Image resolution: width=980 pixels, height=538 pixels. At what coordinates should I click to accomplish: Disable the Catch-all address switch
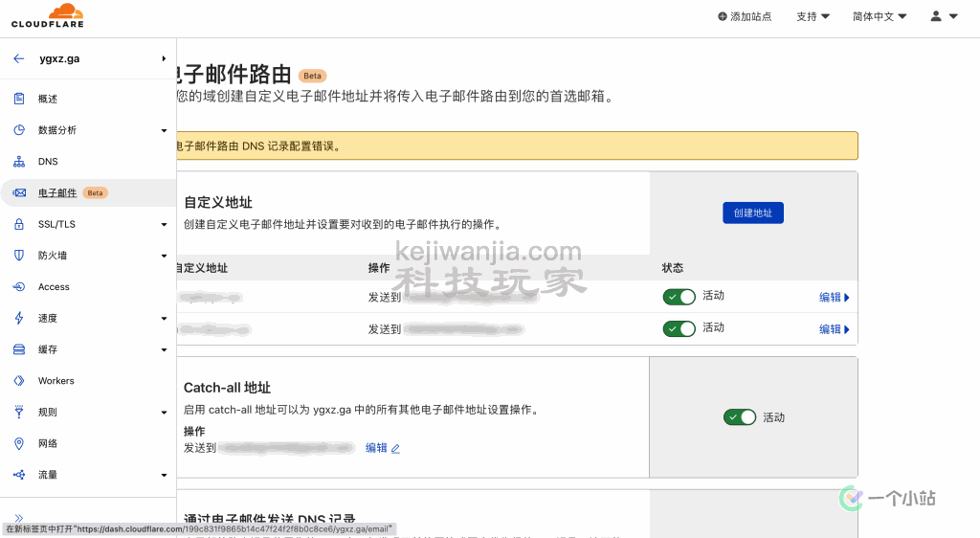(740, 417)
